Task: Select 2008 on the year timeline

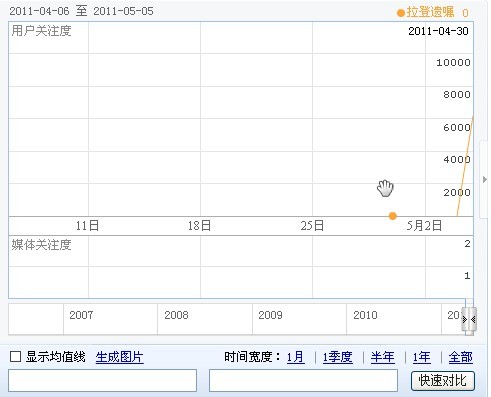Action: pos(176,315)
